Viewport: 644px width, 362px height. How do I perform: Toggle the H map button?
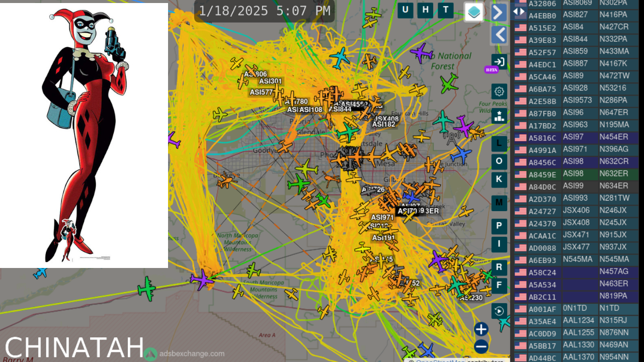[x=425, y=10]
